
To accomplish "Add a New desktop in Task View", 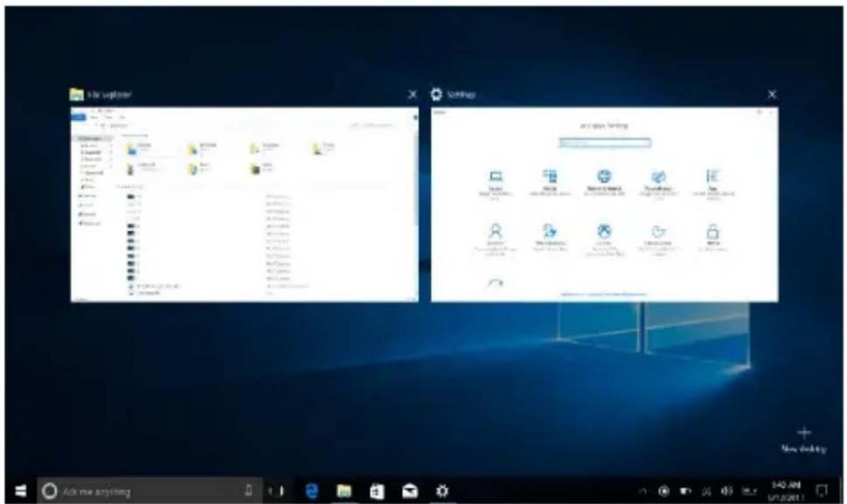I will 804,439.
